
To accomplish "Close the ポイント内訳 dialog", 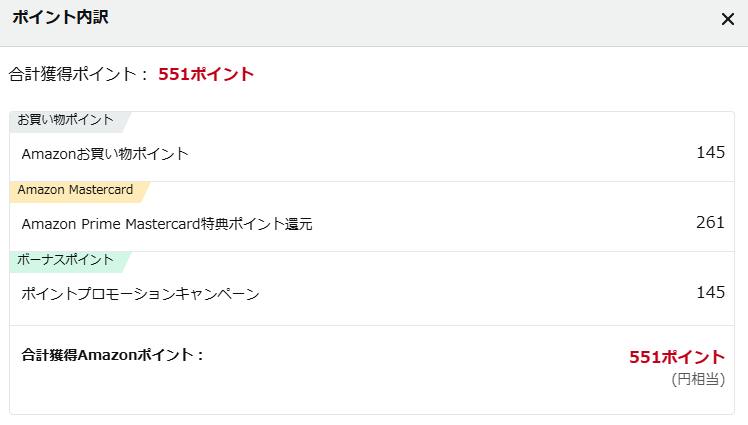I will coord(728,19).
